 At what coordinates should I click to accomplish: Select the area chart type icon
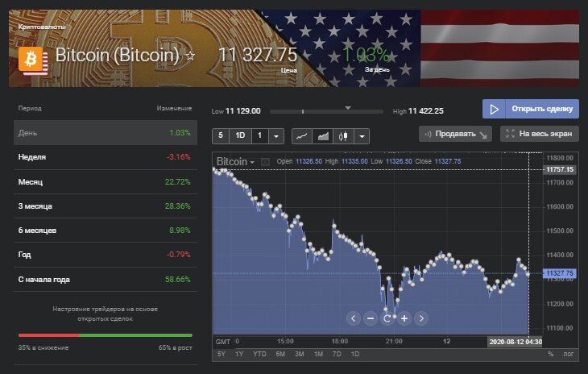pos(324,135)
